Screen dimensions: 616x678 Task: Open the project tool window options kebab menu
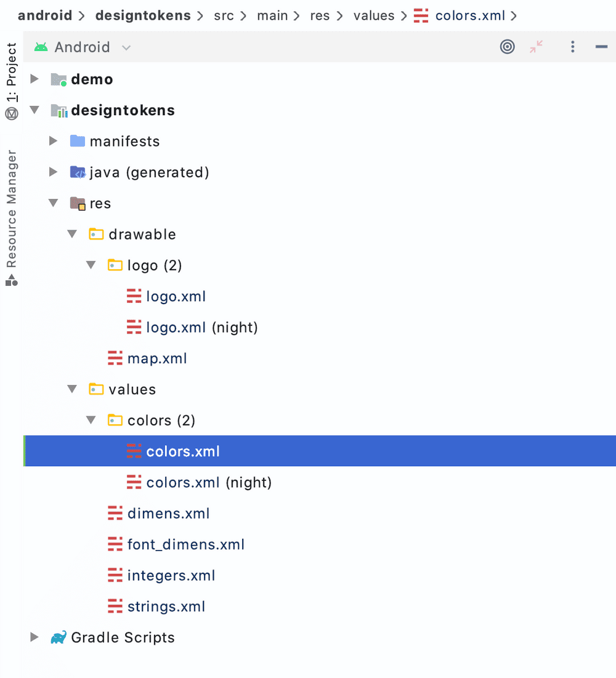pos(572,46)
